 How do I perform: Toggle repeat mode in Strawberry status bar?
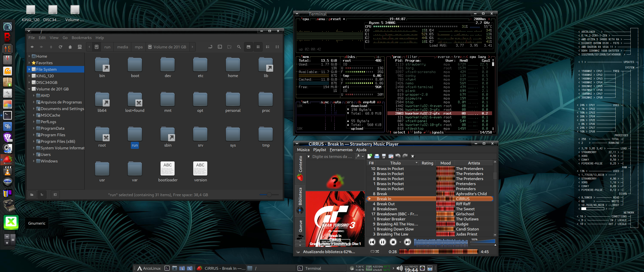373,251
